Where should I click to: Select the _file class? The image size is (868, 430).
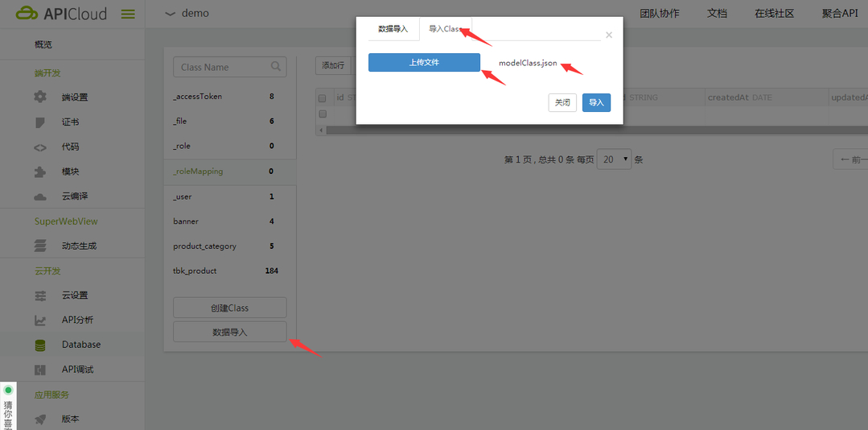230,122
